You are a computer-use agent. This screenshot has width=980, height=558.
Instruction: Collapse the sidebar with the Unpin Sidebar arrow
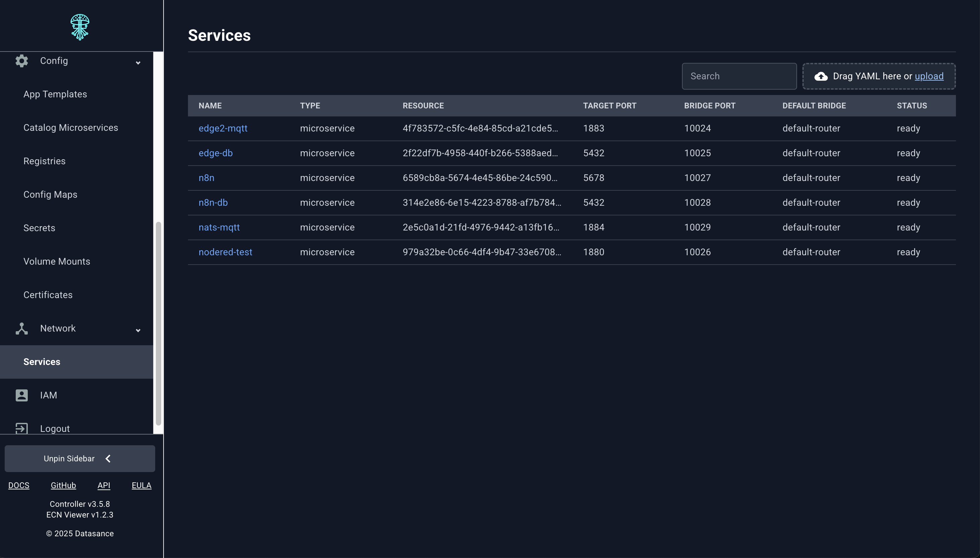(108, 458)
